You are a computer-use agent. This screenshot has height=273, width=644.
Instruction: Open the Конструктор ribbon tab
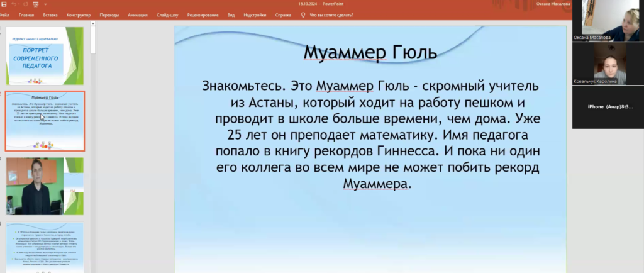click(79, 15)
